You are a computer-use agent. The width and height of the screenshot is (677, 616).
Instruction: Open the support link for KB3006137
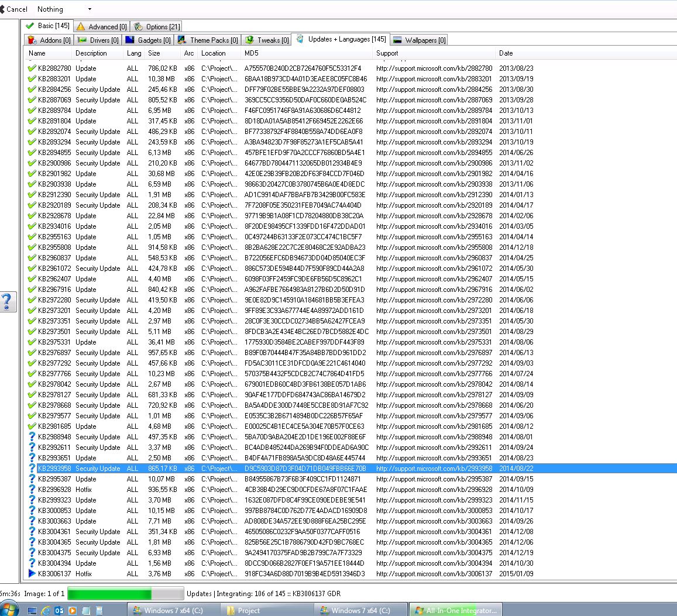(x=434, y=574)
